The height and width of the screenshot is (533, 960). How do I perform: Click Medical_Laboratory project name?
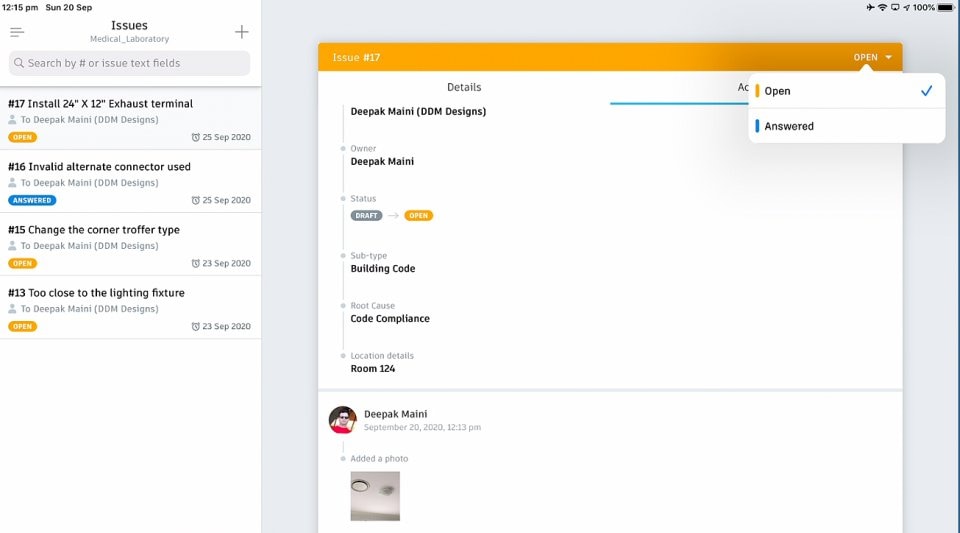coord(129,39)
